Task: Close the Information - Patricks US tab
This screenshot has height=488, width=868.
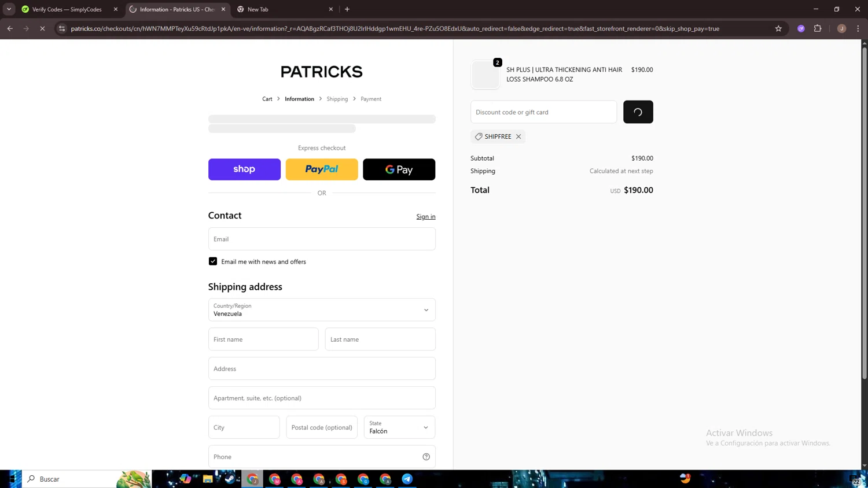Action: tap(223, 9)
